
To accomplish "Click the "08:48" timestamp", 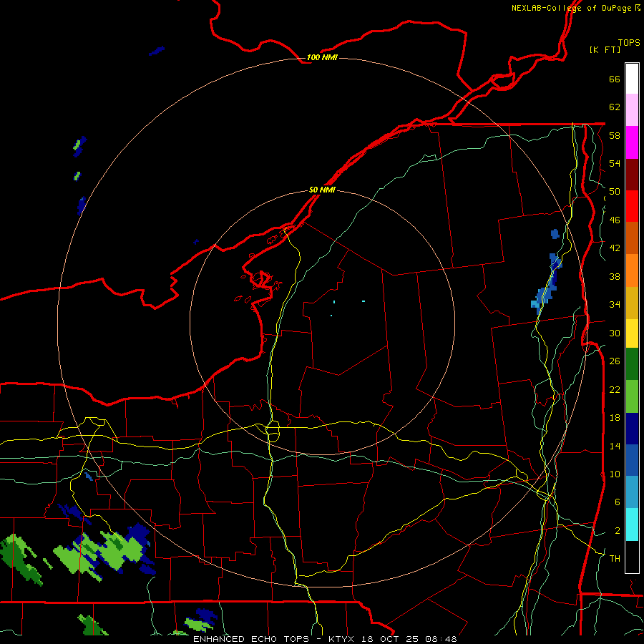I will 442,639.
